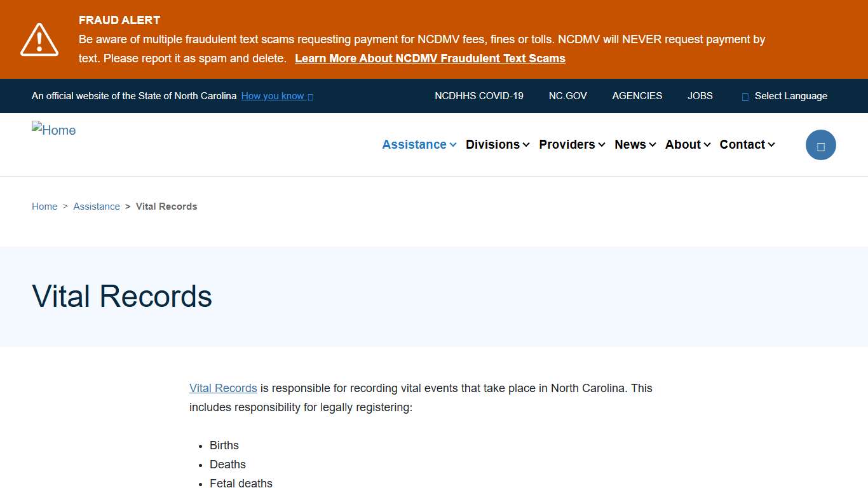868x488 pixels.
Task: Open Learn More About NCDMV Fraudulent Text Scams
Action: 430,58
